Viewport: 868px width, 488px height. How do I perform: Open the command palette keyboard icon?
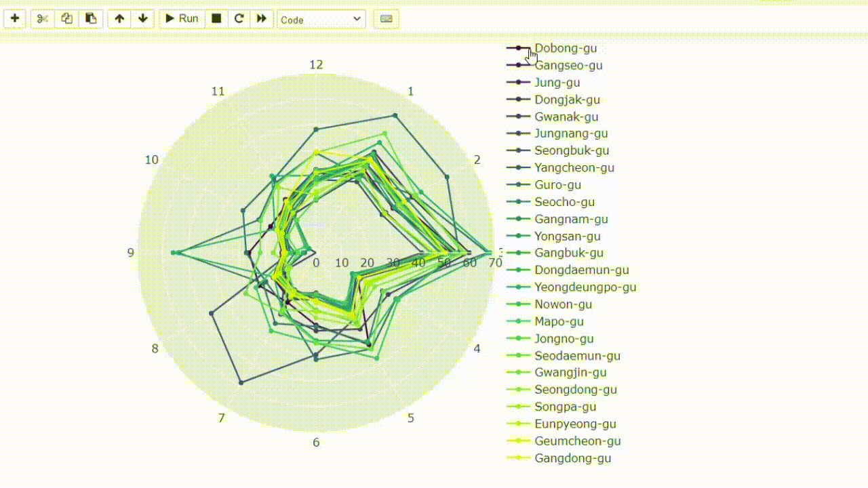[386, 18]
